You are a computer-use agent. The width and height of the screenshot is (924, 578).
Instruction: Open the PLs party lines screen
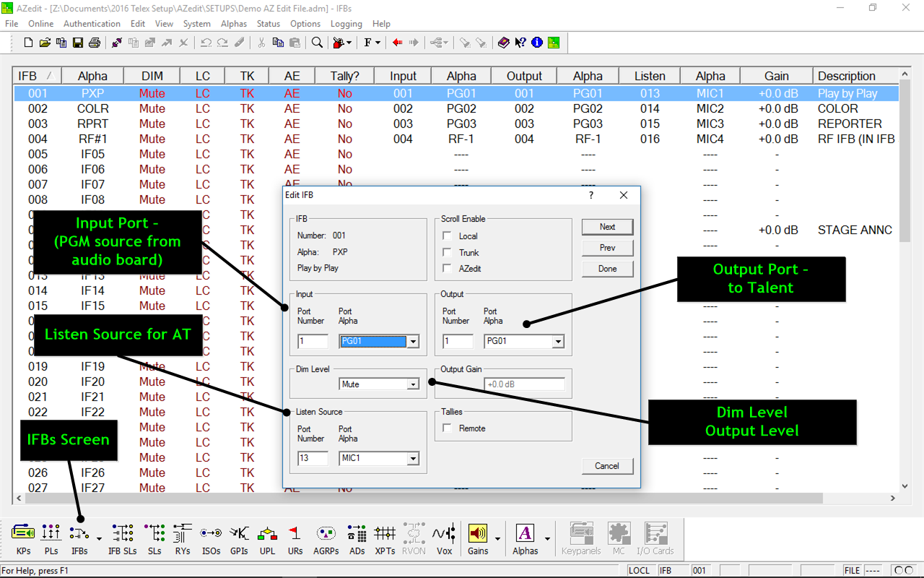coord(51,539)
